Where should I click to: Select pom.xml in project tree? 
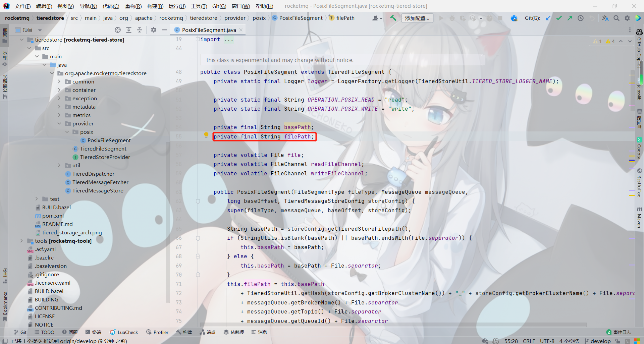[x=53, y=216]
